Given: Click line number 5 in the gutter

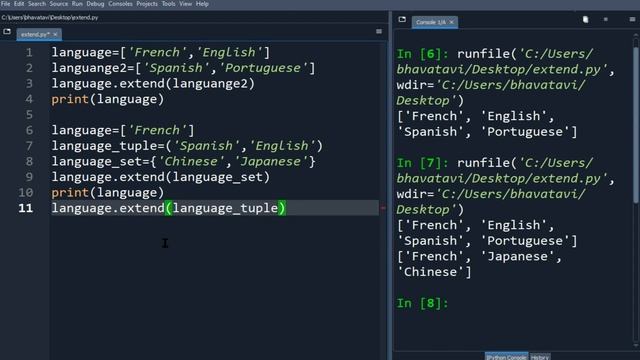Looking at the screenshot, I should pos(29,115).
